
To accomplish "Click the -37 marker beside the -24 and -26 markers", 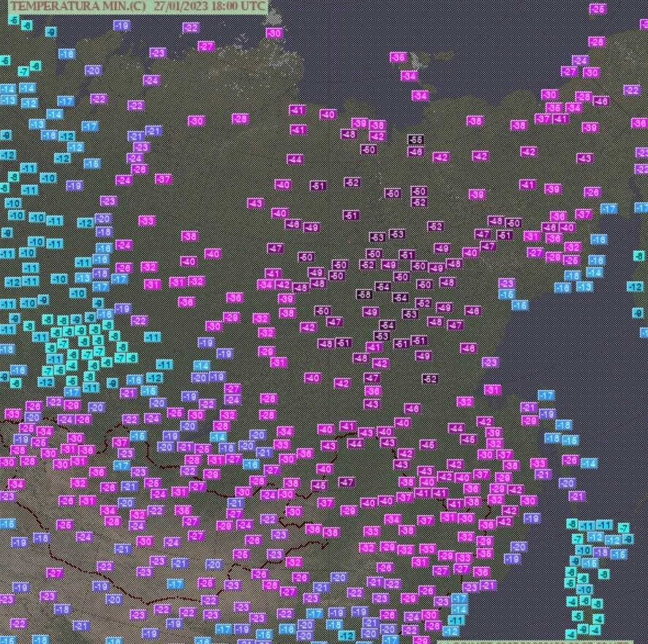I will point(162,179).
